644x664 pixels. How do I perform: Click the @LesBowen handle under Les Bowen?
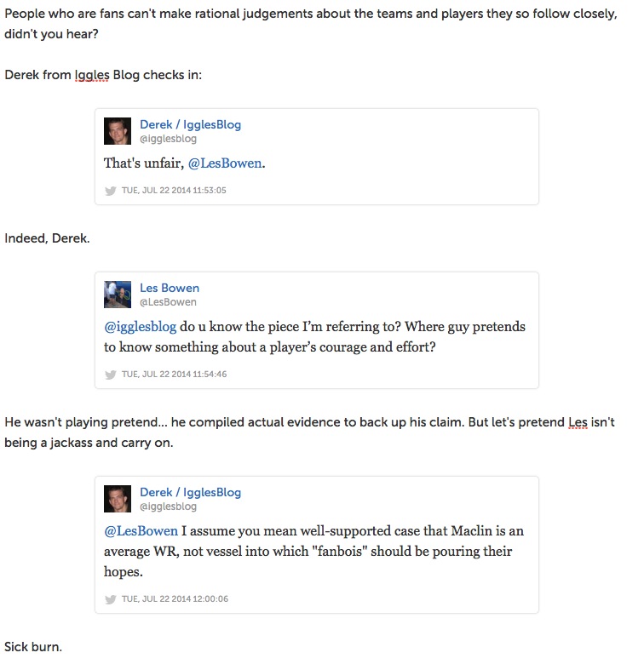pyautogui.click(x=168, y=302)
